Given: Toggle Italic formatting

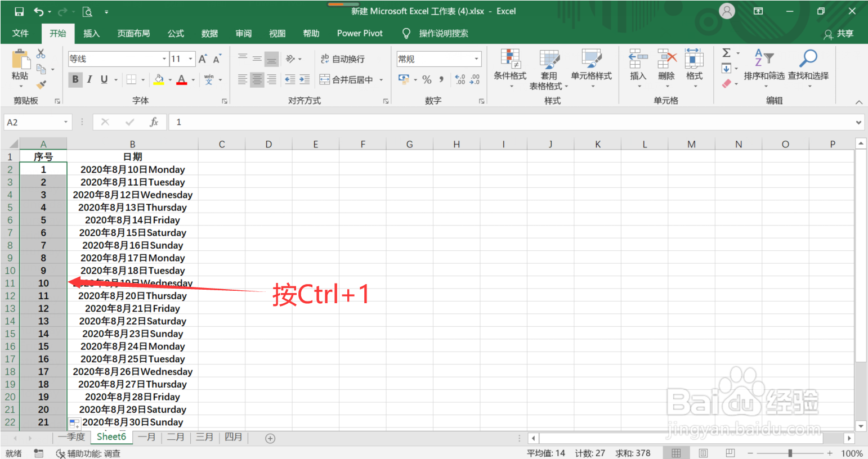Looking at the screenshot, I should click(90, 80).
